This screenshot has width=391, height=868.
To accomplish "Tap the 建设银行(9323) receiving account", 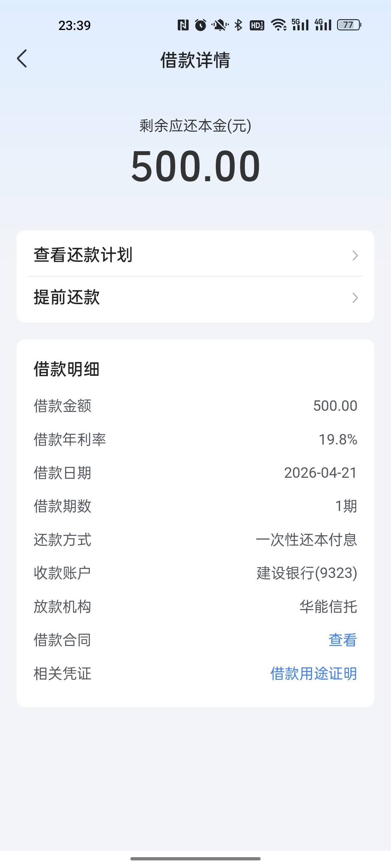I will (x=307, y=573).
